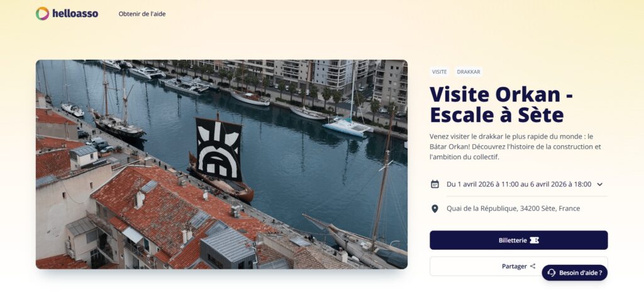
Task: Select the VISITE tag
Action: click(x=439, y=72)
